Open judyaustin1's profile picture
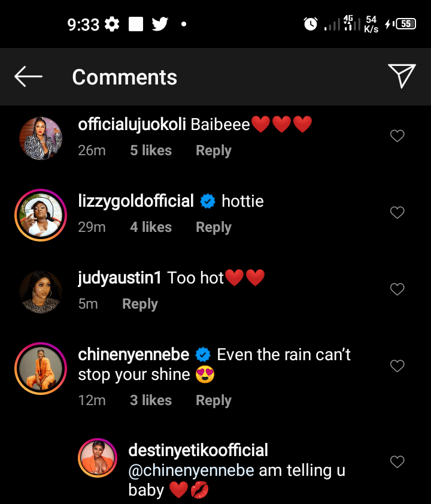 point(41,292)
